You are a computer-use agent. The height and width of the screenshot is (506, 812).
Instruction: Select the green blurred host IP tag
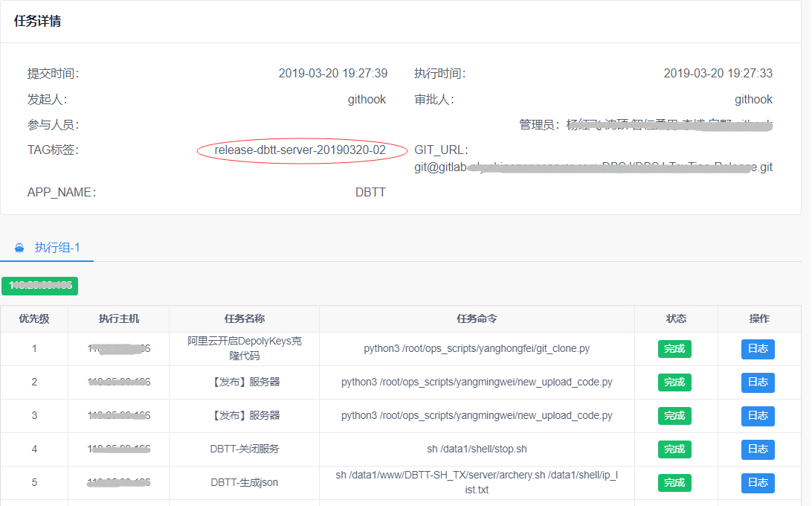pyautogui.click(x=40, y=286)
